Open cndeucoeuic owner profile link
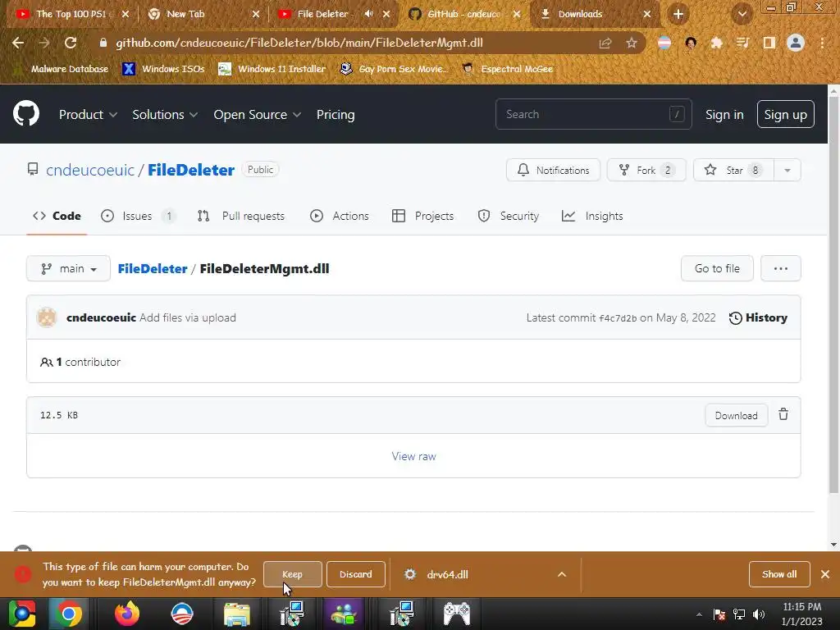Viewport: 840px width, 630px height. pos(90,171)
